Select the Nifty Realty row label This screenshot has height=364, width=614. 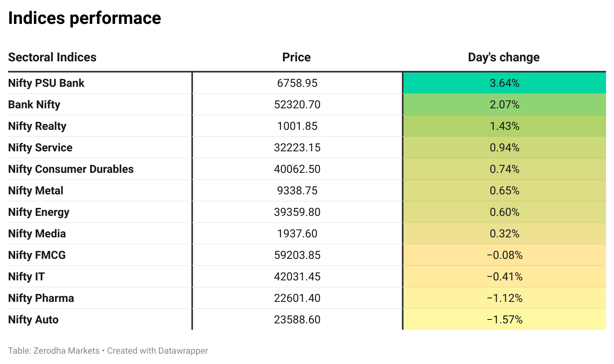(37, 126)
